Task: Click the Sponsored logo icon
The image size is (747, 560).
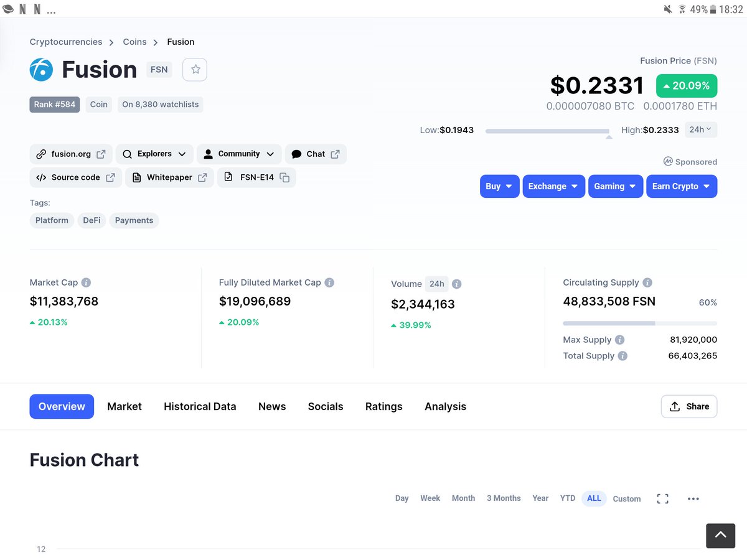Action: point(668,162)
